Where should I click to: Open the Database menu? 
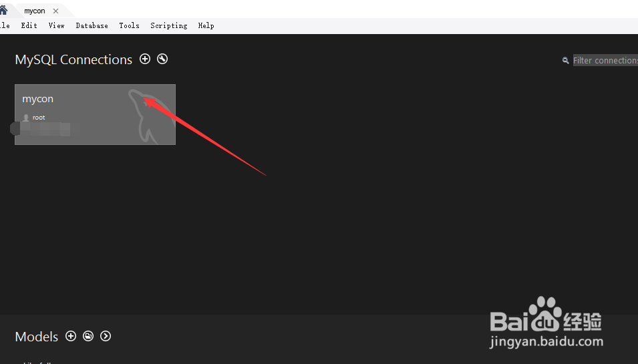pyautogui.click(x=92, y=25)
